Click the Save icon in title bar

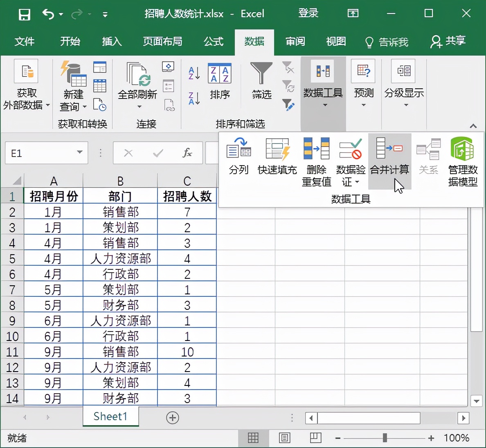(25, 14)
